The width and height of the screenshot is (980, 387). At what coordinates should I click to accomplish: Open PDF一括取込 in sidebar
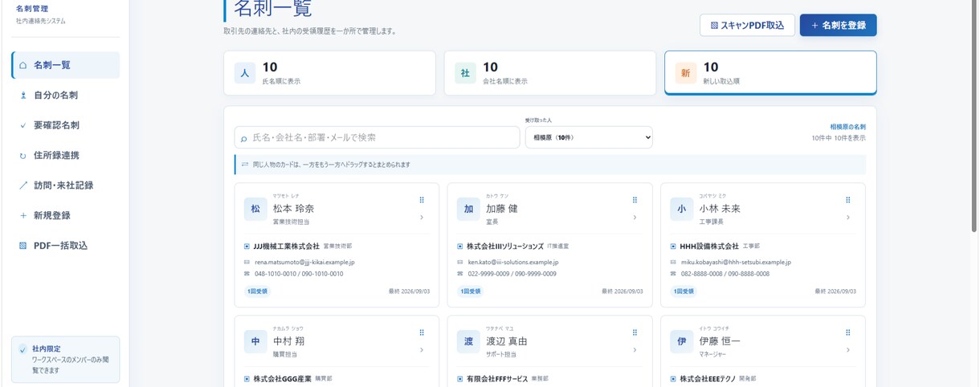[66, 246]
